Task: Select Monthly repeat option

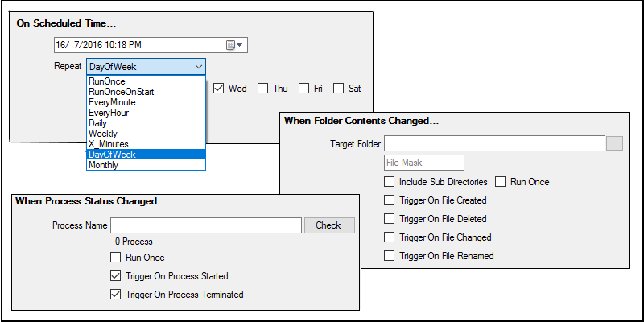Action: point(146,165)
